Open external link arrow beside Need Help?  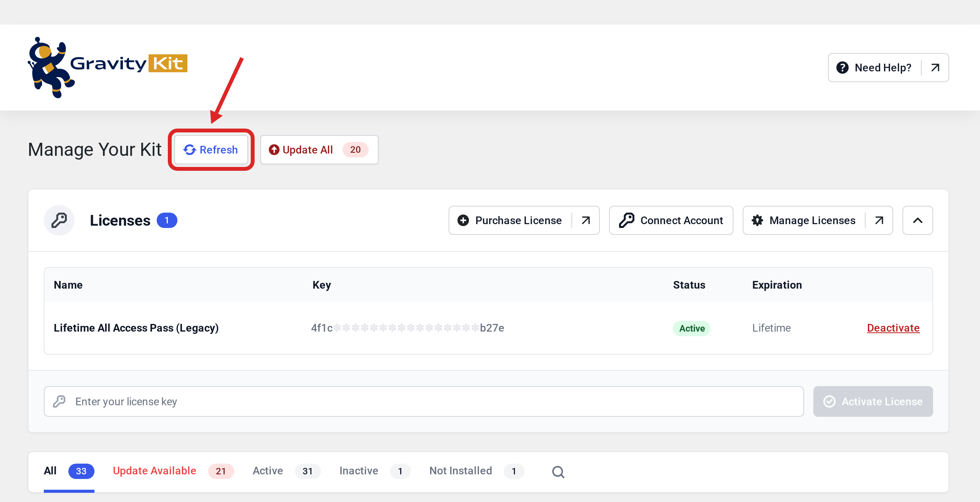pyautogui.click(x=935, y=68)
